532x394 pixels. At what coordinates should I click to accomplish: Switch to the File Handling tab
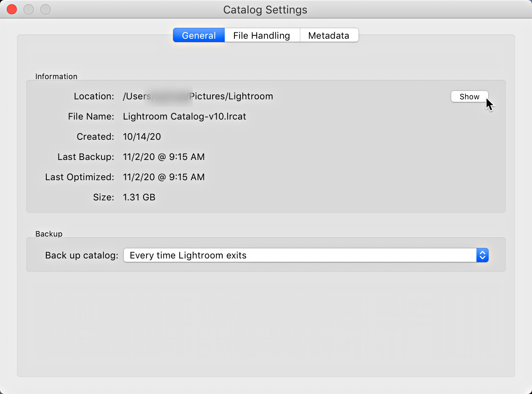[262, 35]
